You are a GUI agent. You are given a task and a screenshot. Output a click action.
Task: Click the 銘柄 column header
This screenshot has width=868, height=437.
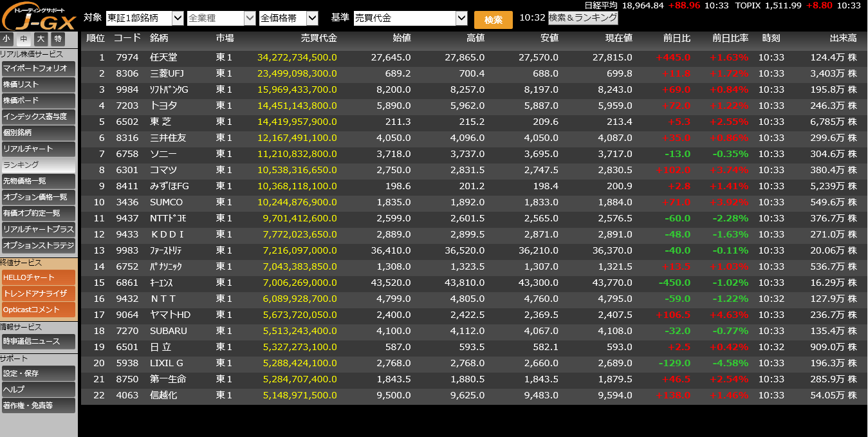[159, 39]
